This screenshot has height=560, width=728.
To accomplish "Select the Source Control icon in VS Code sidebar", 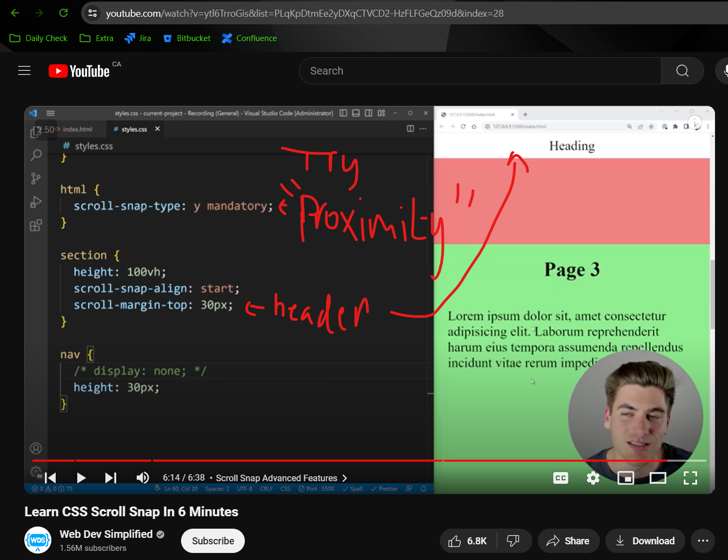I will (36, 178).
